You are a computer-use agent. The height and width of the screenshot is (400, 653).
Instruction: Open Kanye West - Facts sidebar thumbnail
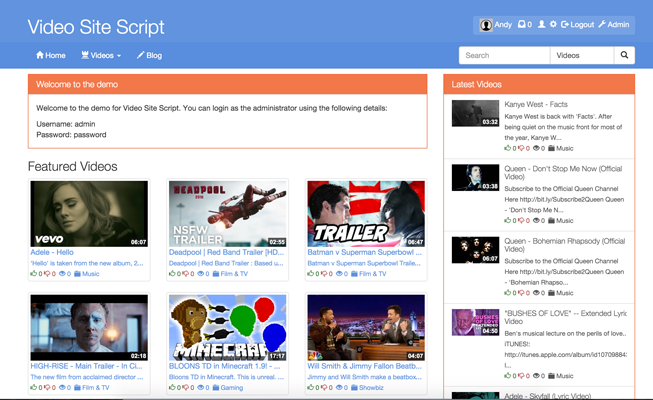(x=475, y=113)
